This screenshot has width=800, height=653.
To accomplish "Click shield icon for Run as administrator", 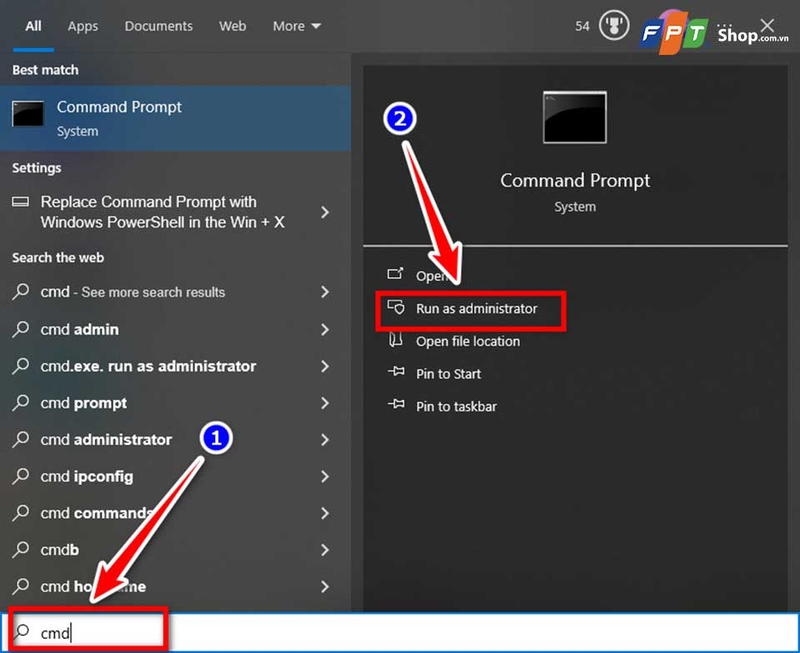I will coord(396,307).
